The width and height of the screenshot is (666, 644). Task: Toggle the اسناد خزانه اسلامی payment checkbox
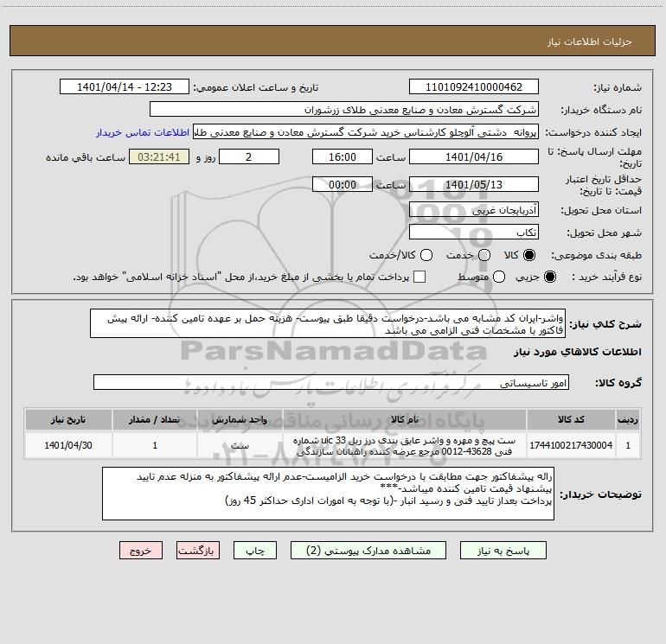(x=419, y=277)
